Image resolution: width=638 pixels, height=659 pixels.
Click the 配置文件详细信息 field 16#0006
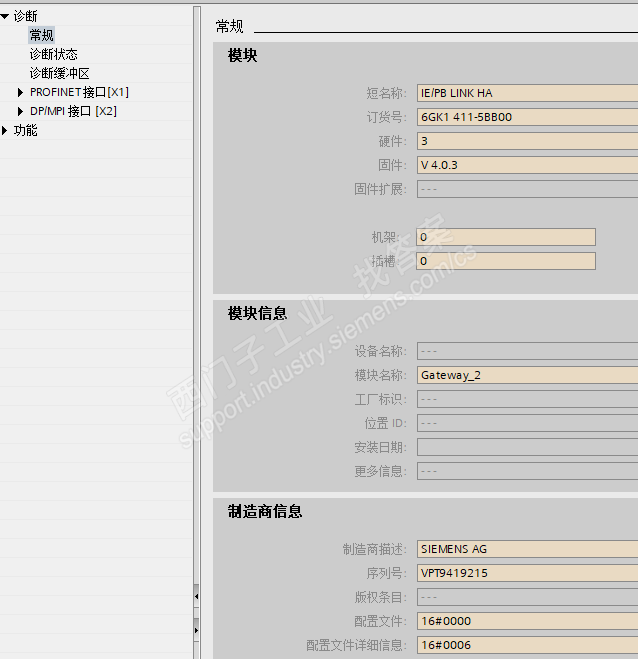pos(527,645)
